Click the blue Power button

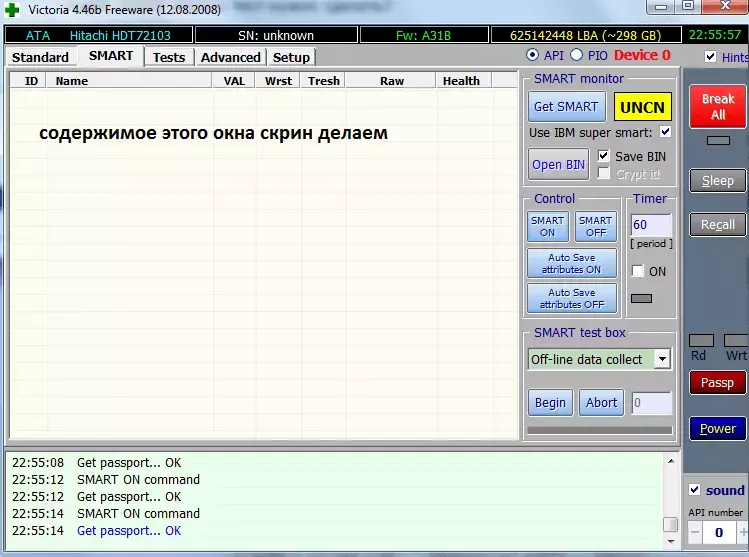coord(717,428)
